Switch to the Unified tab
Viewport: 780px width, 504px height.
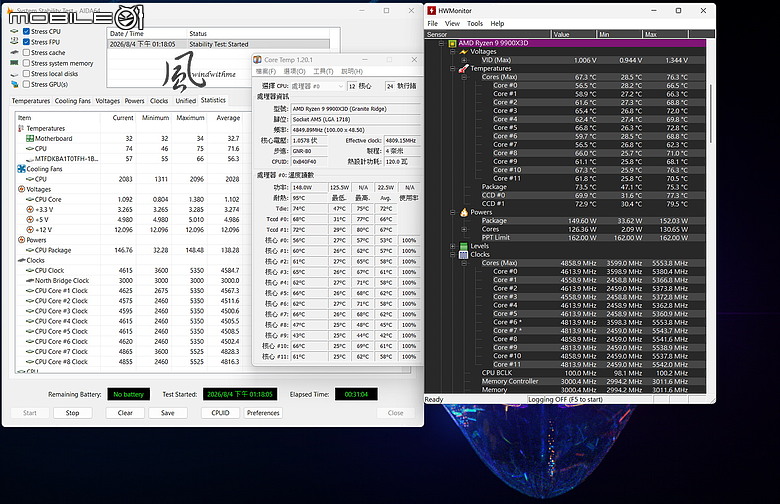pyautogui.click(x=186, y=101)
